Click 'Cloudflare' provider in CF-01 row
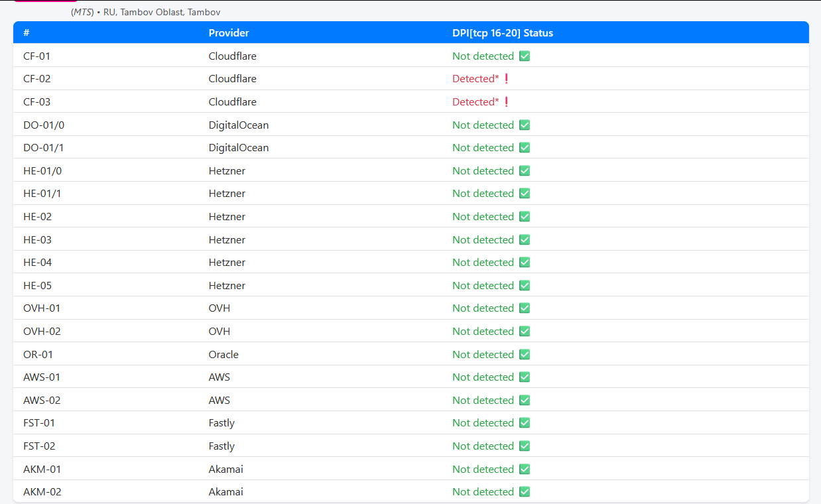821x504 pixels. 232,56
